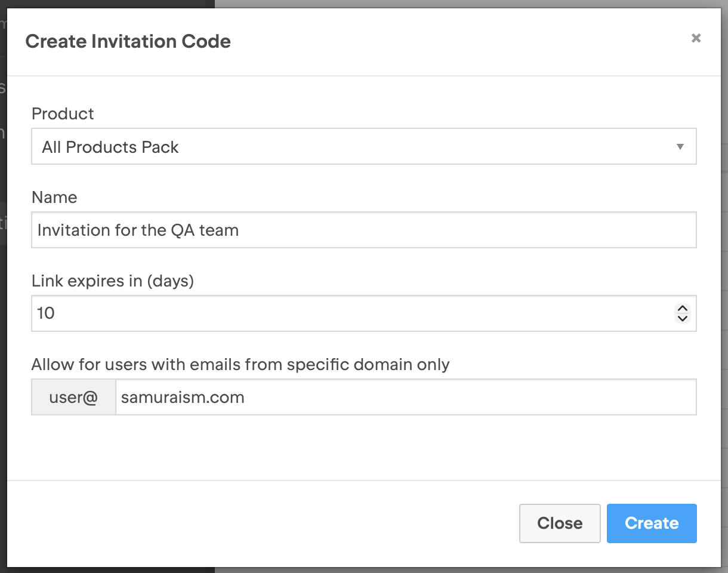
Task: Click the Name field label
Action: tap(54, 197)
